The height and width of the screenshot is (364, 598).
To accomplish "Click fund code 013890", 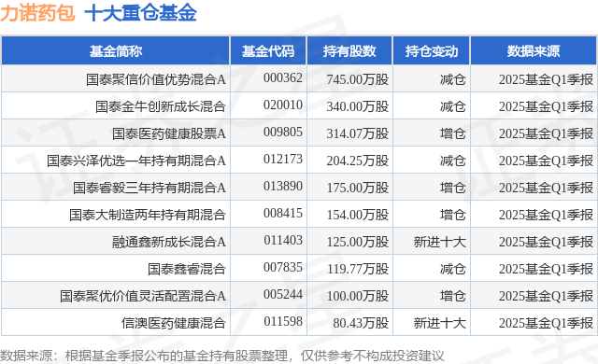I will (282, 186).
